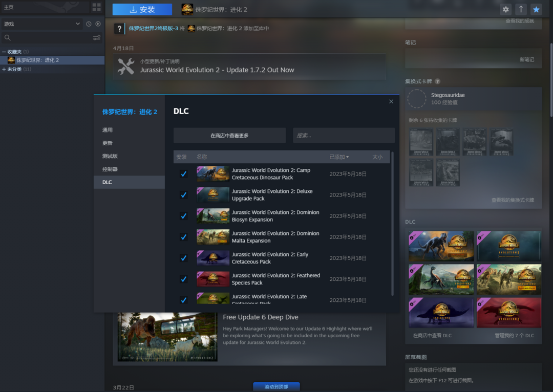Click the ready-to-play filter icon
Screen dimensions: 553x392
[x=98, y=24]
